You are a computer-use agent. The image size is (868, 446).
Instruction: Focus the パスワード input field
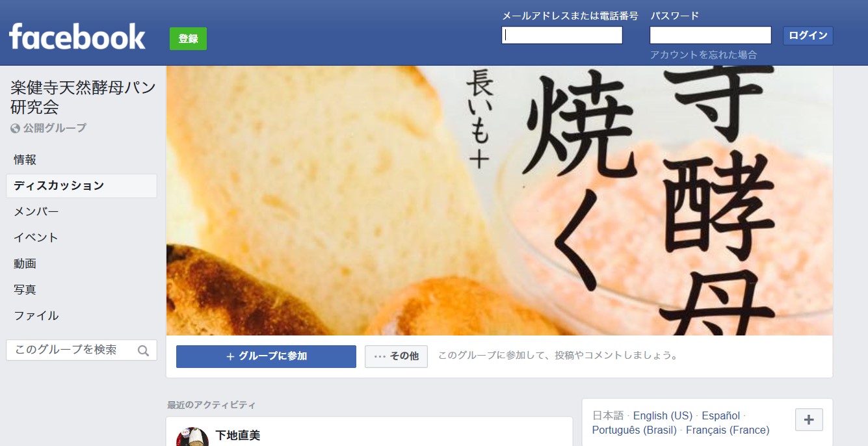[x=710, y=35]
